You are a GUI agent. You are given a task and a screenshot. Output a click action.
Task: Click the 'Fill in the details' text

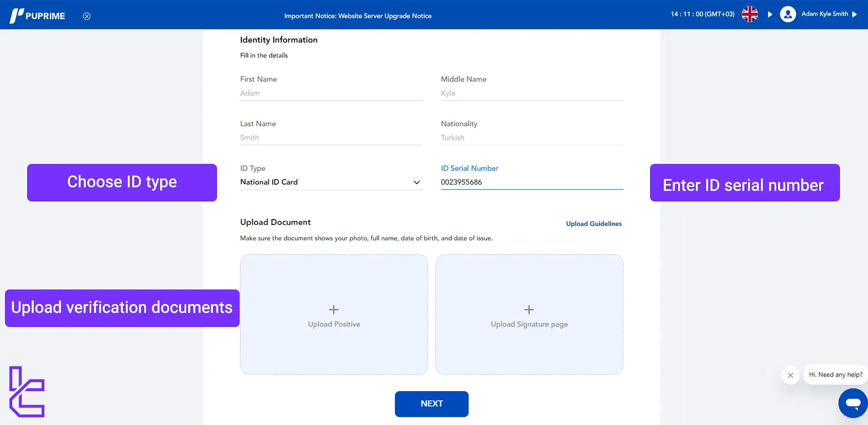tap(264, 55)
